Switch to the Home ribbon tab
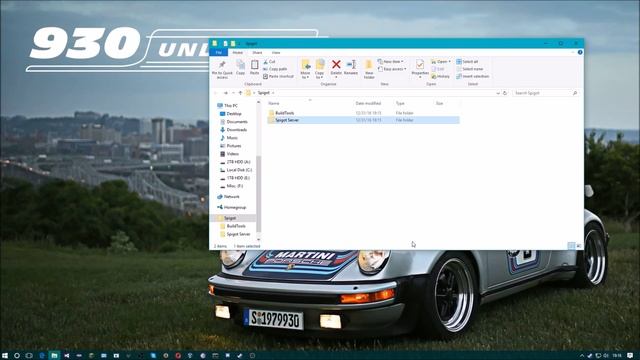The height and width of the screenshot is (360, 640). pyautogui.click(x=238, y=53)
